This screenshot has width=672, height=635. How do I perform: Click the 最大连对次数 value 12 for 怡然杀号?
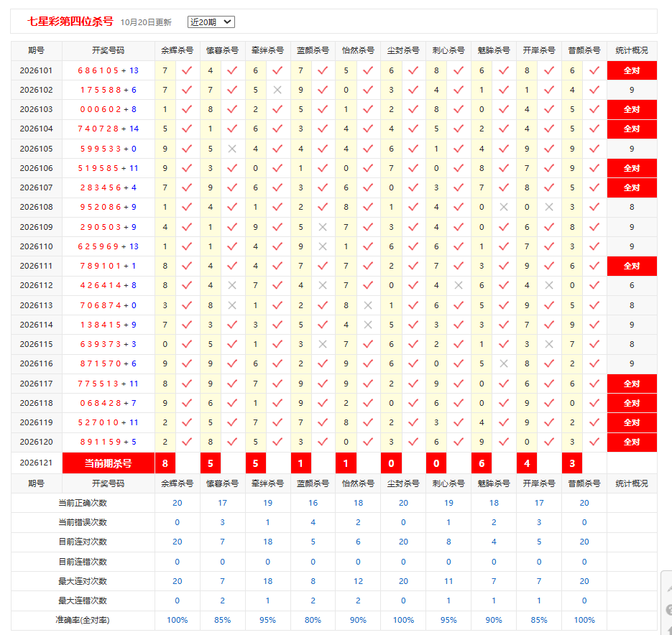pos(359,581)
